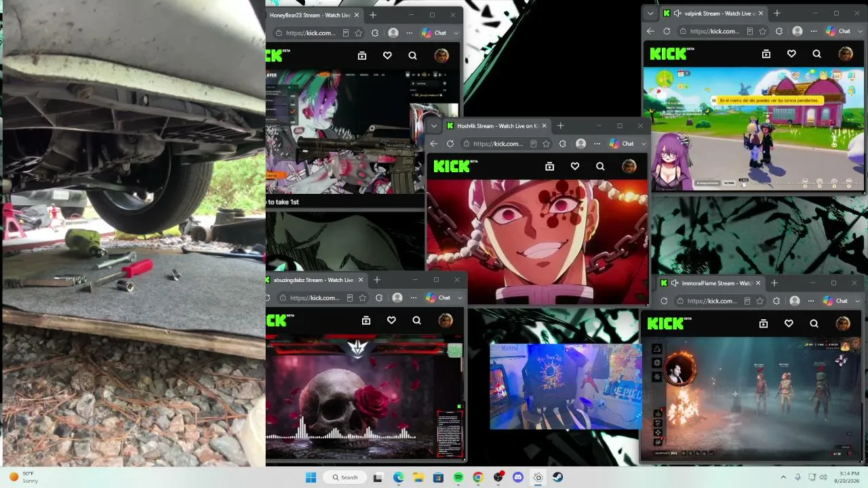Open Kick search in the valpink window
The width and height of the screenshot is (868, 488).
(816, 54)
